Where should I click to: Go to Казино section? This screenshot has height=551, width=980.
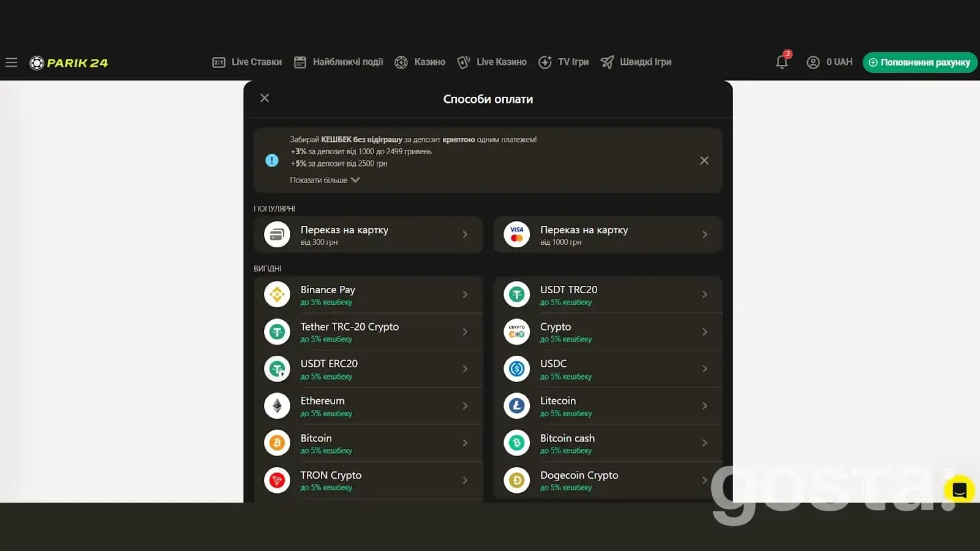tap(420, 62)
